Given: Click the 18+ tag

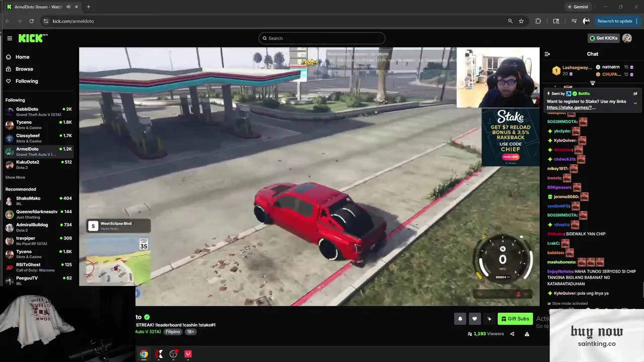Looking at the screenshot, I should pyautogui.click(x=191, y=332).
